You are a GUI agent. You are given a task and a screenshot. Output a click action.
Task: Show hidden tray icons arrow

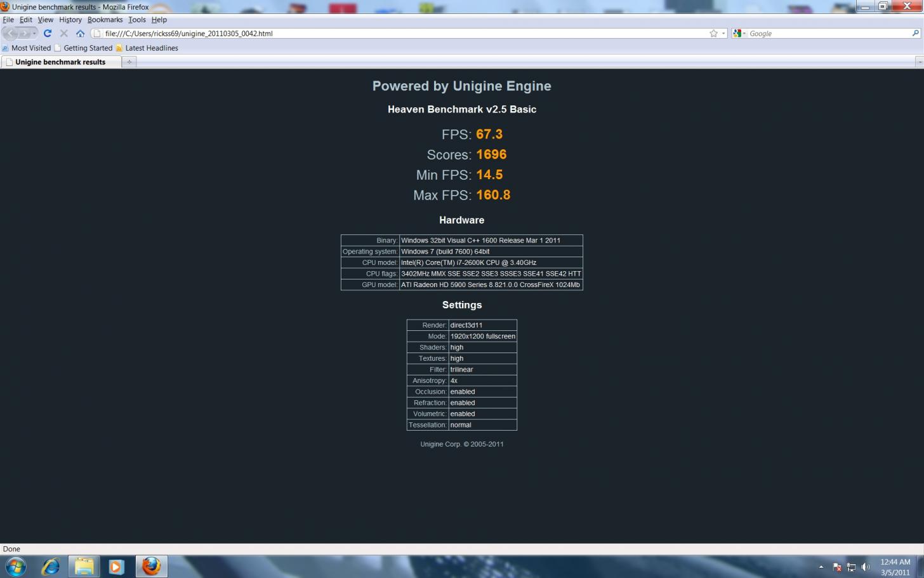pos(821,567)
